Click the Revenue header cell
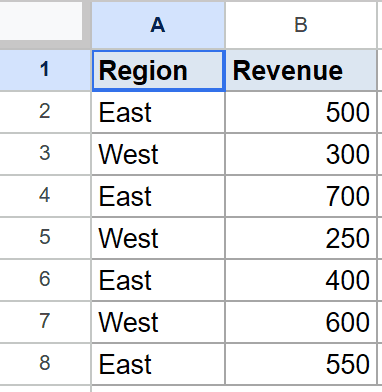The image size is (382, 392). (x=301, y=70)
